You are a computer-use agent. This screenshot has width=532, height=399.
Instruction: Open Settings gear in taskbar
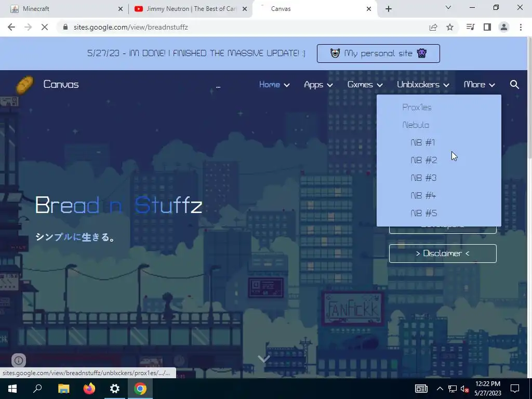[x=115, y=389]
